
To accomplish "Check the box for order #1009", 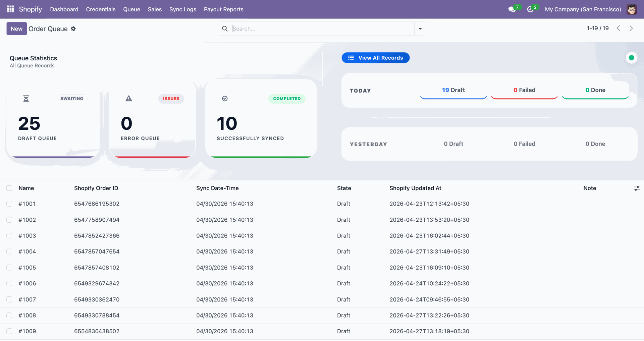I will [x=9, y=331].
